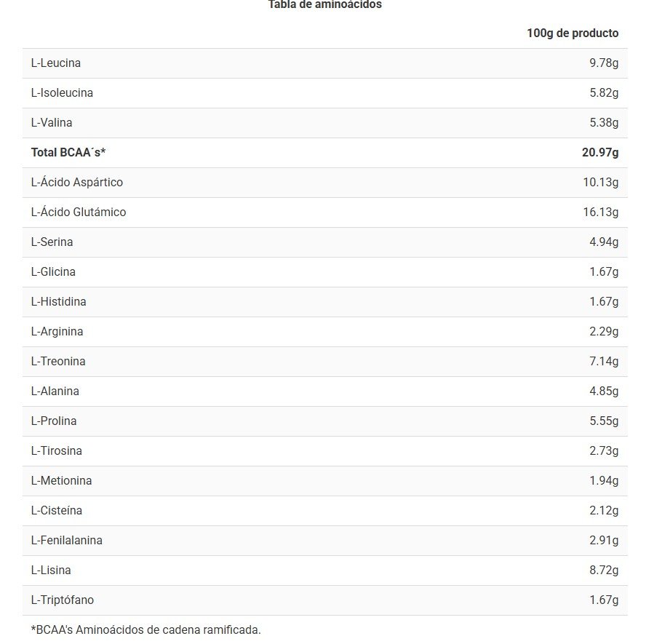
Task: Click the Total BCAA´s* row label
Action: click(x=68, y=153)
